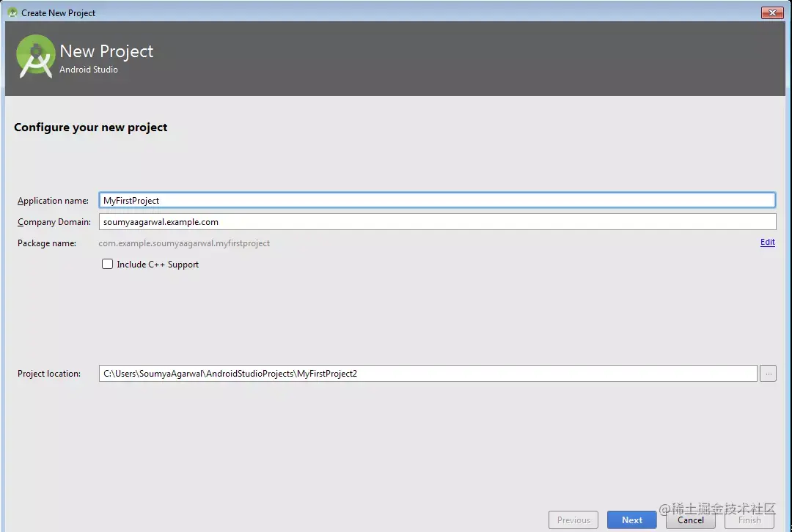Click the Application name input field
The image size is (792, 532).
(x=437, y=200)
